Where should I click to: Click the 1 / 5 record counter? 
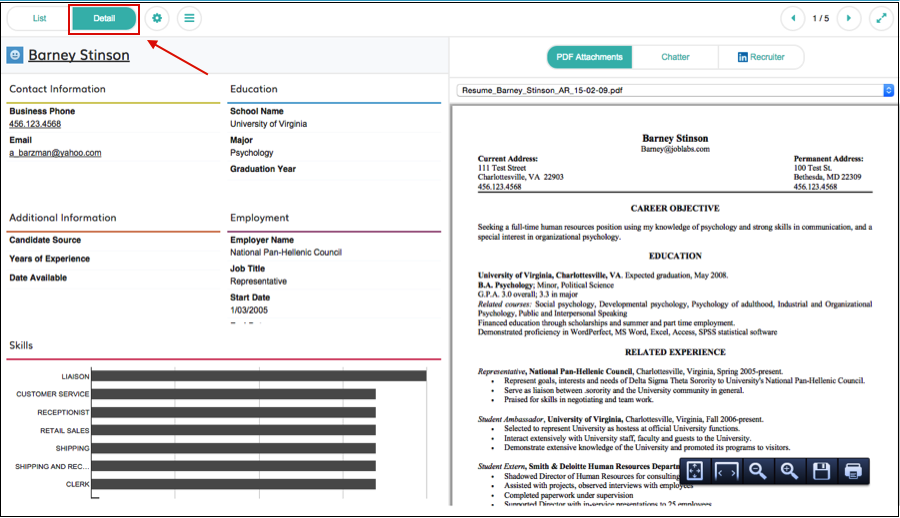coord(821,18)
